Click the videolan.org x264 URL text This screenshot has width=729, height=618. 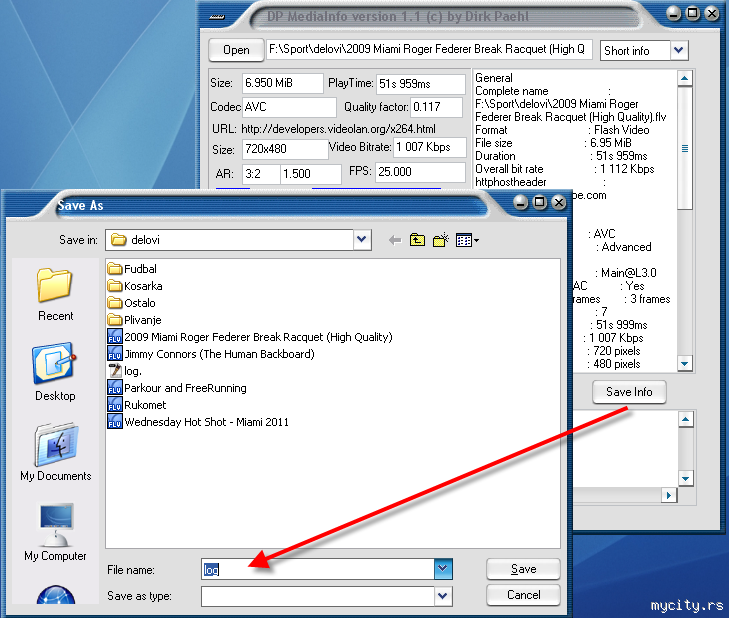[338, 129]
